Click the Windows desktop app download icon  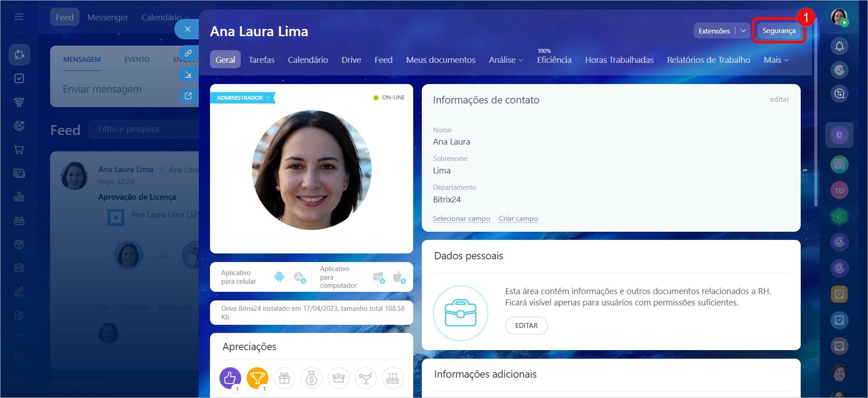[378, 276]
